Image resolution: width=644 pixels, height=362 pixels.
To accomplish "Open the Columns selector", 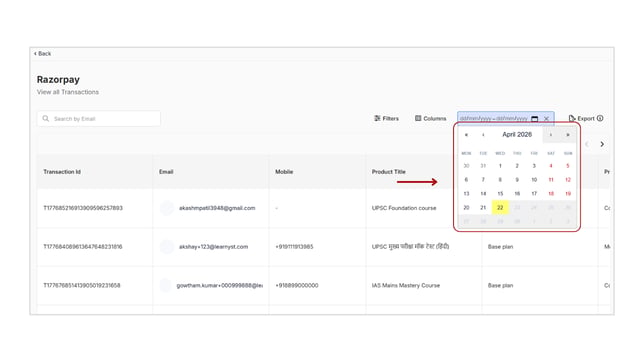I will 430,118.
